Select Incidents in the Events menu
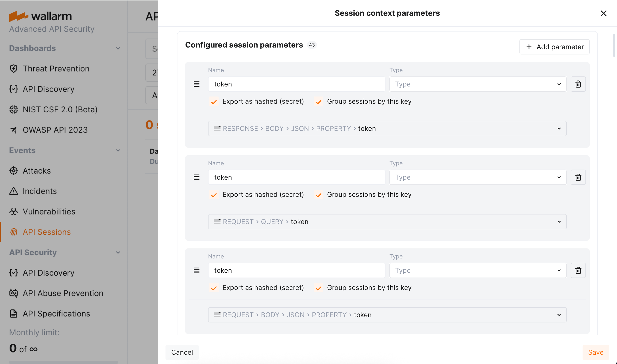Screen dimensions: 617x364 point(39,191)
